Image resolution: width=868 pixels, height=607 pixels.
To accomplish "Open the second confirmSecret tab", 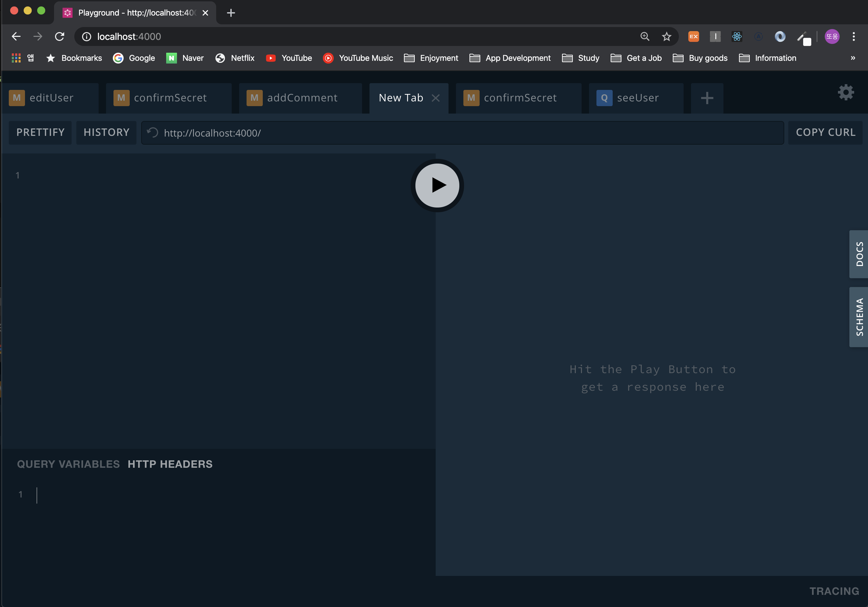I will [518, 98].
